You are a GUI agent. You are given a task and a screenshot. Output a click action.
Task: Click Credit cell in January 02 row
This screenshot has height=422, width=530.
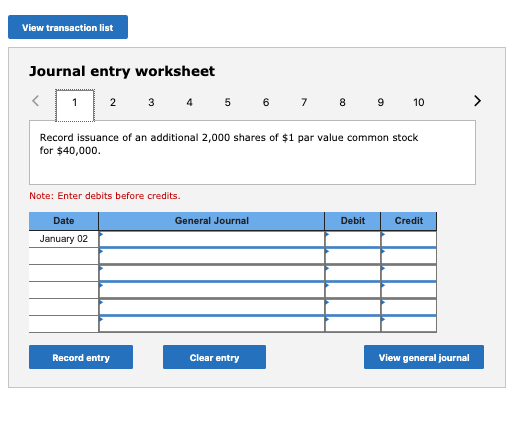409,239
